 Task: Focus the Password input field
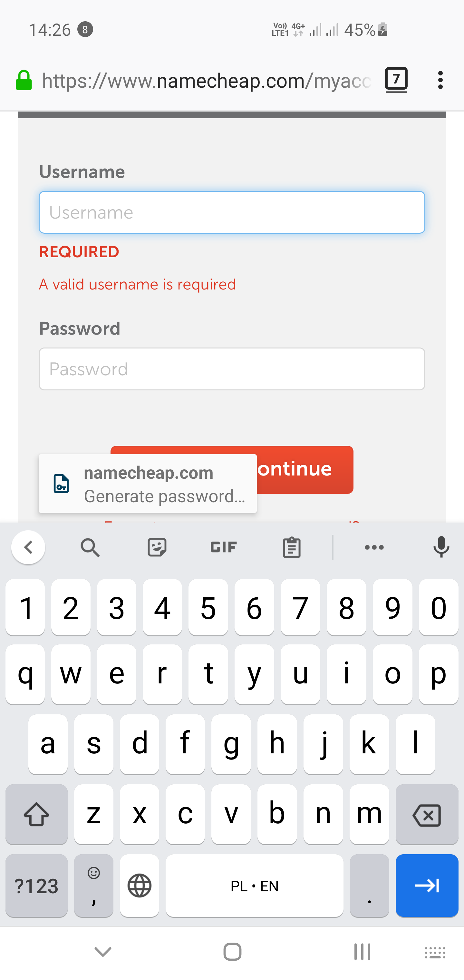point(232,369)
